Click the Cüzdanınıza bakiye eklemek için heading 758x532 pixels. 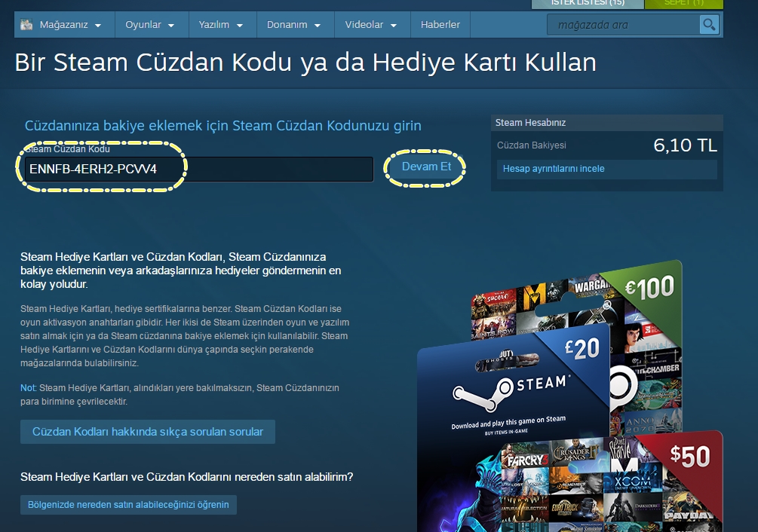[x=222, y=126]
